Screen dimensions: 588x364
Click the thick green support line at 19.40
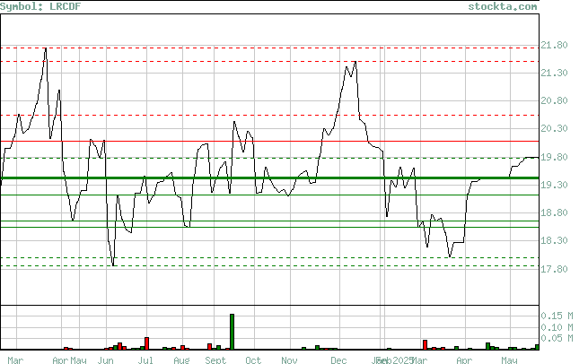click(x=269, y=178)
